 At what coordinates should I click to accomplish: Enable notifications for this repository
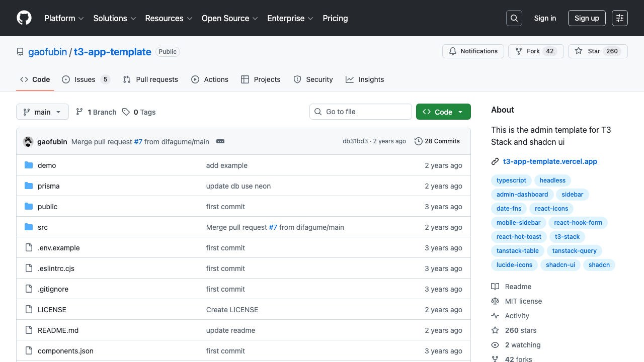(472, 51)
